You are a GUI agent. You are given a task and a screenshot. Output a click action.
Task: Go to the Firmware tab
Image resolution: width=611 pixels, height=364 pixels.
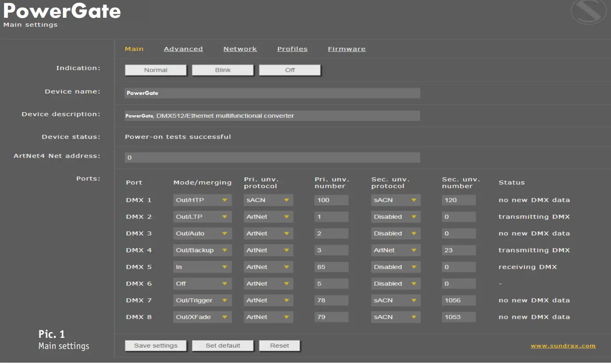tap(347, 49)
